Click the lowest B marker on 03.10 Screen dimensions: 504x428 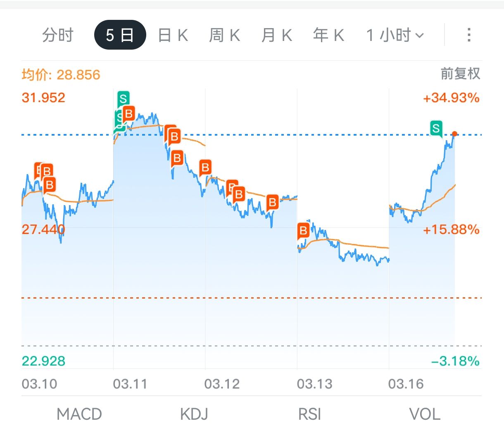tap(50, 185)
